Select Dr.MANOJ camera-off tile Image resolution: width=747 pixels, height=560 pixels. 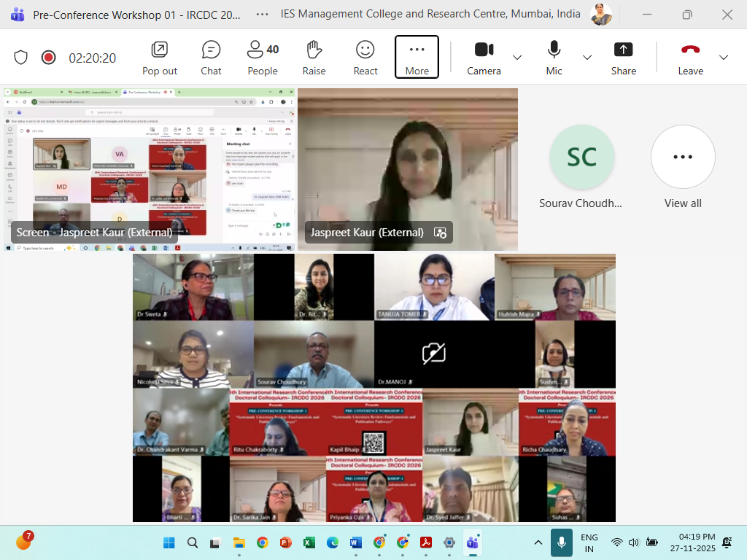pyautogui.click(x=435, y=354)
